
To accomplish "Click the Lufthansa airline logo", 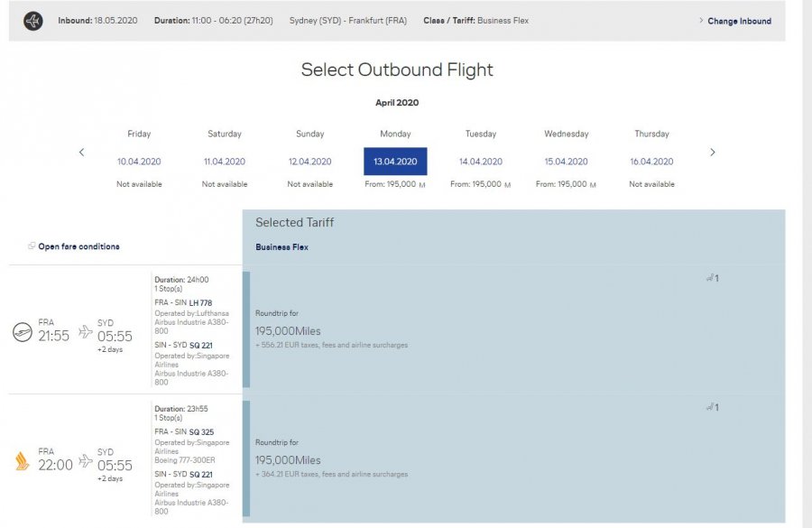I will click(23, 332).
